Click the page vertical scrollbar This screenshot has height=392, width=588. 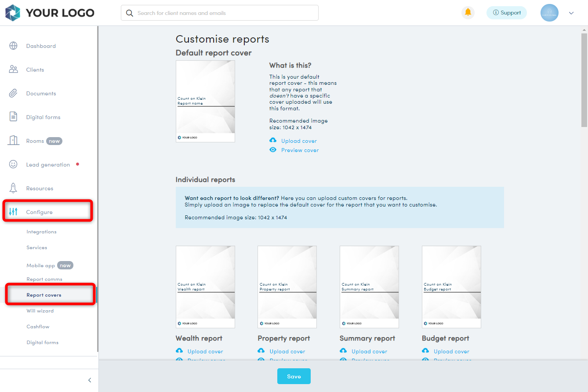(x=584, y=81)
